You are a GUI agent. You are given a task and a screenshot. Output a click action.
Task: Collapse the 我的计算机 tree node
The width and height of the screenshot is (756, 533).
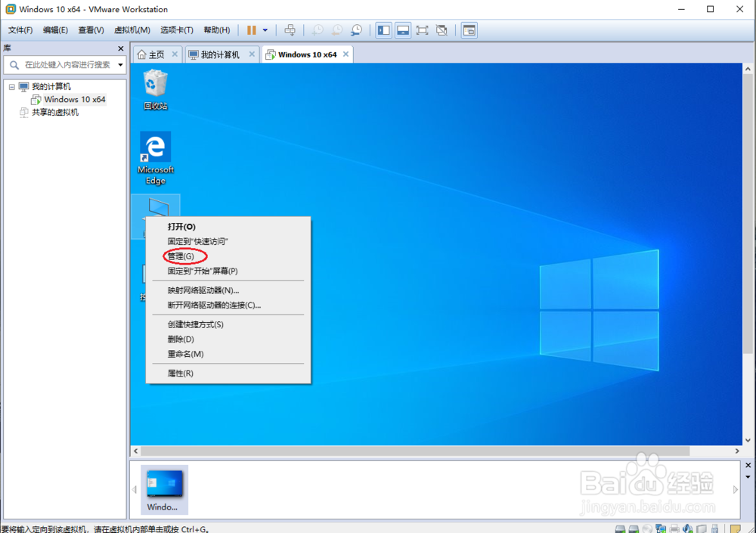point(11,87)
